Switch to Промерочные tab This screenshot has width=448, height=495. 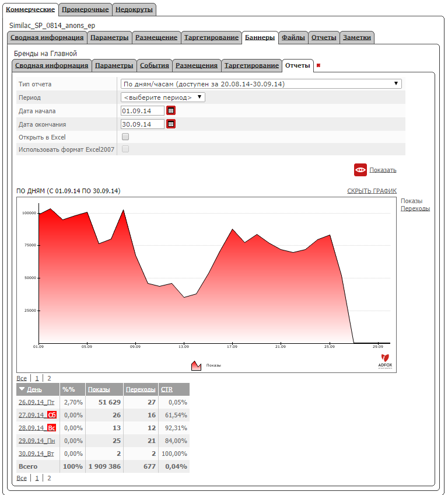[x=85, y=9]
